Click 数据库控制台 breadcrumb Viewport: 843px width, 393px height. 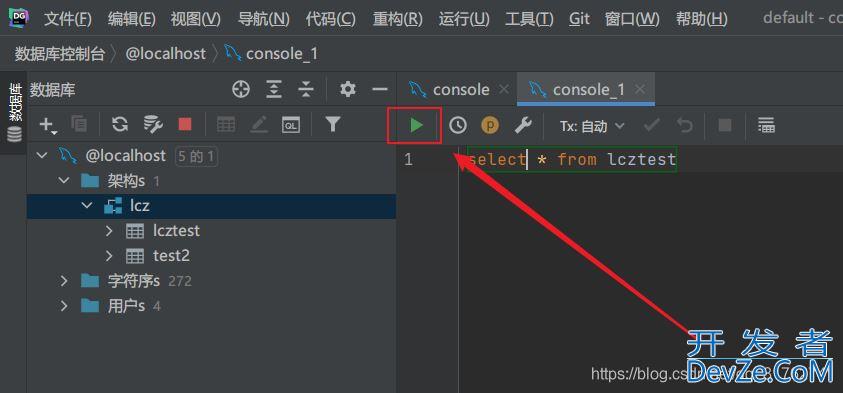pos(60,54)
